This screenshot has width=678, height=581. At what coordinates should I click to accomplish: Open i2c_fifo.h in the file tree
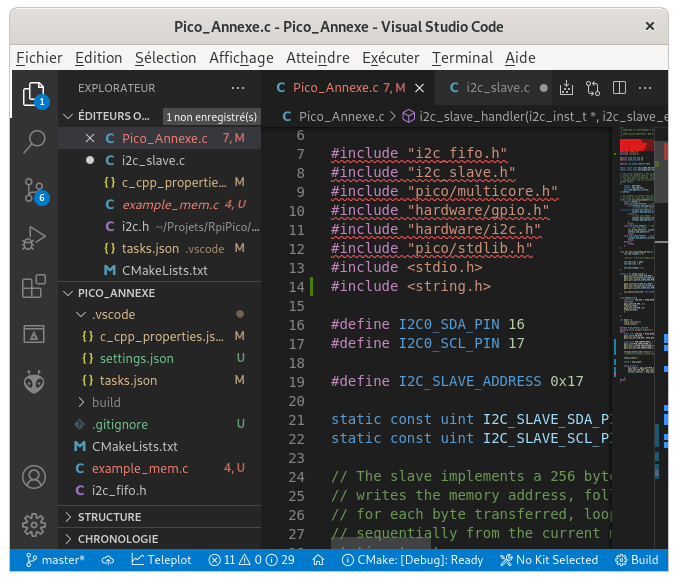point(160,491)
